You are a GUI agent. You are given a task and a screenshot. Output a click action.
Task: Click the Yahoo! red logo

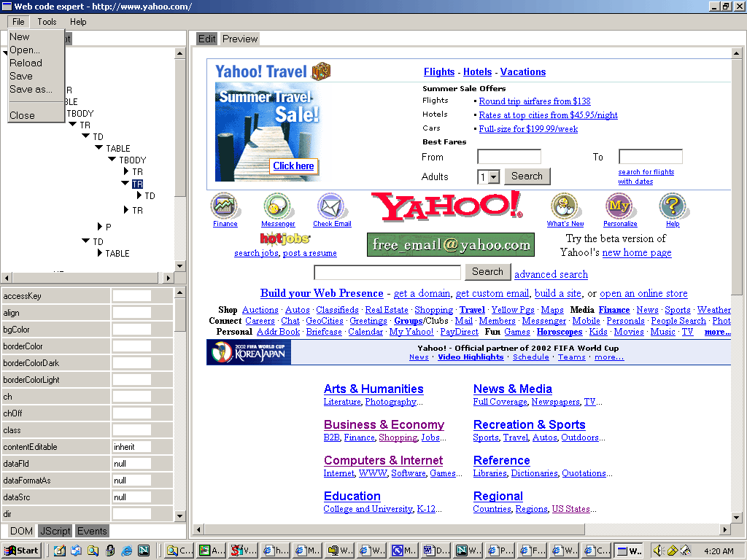click(x=446, y=206)
